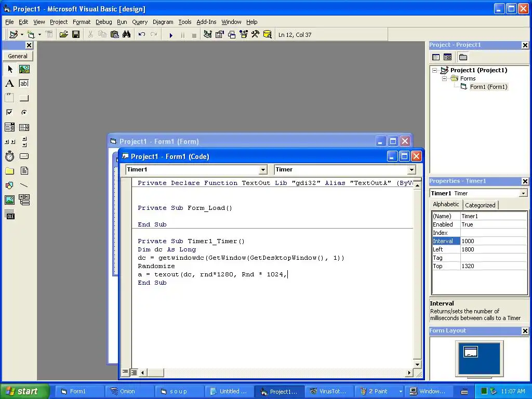Show the Project Explorer via its toolbar icon
Image resolution: width=532 pixels, height=399 pixels.
pos(208,35)
